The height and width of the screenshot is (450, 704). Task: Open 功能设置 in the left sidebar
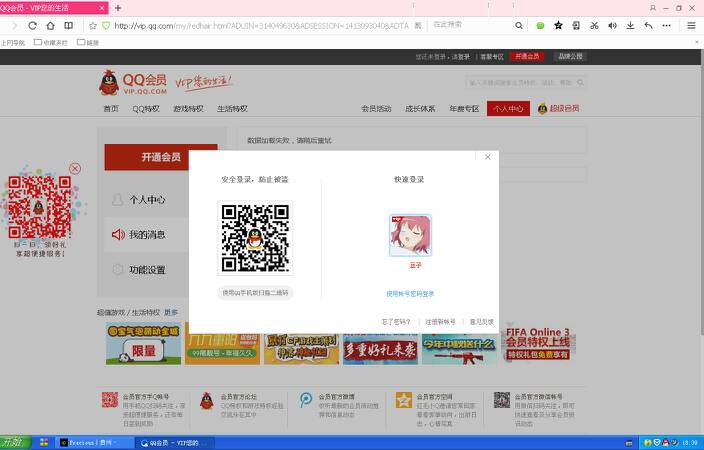146,270
